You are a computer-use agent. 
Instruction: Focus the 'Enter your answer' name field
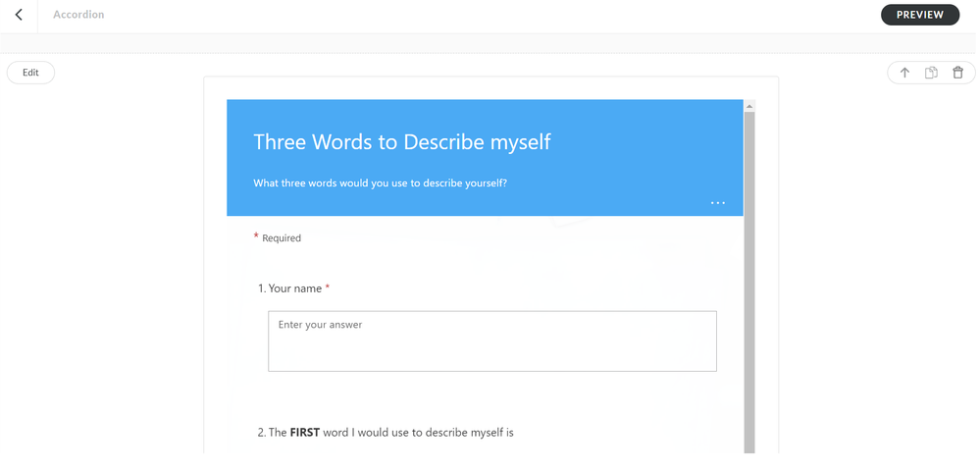pos(491,341)
